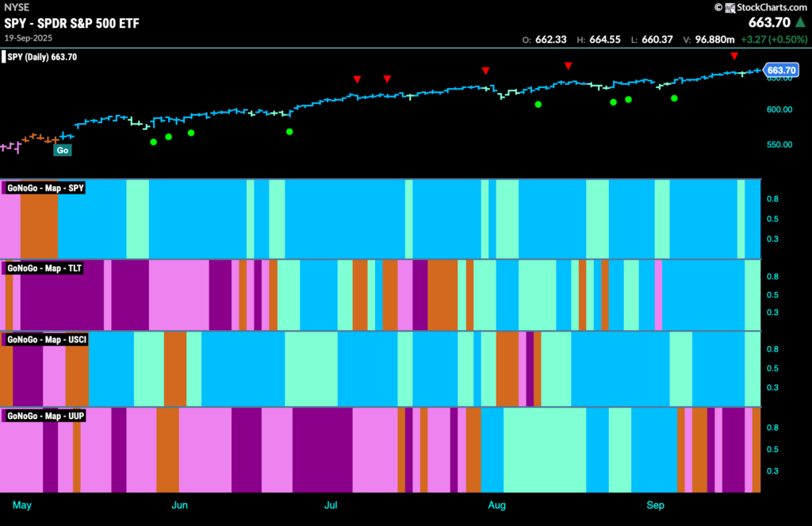Click the green dot in early September

[x=674, y=98]
